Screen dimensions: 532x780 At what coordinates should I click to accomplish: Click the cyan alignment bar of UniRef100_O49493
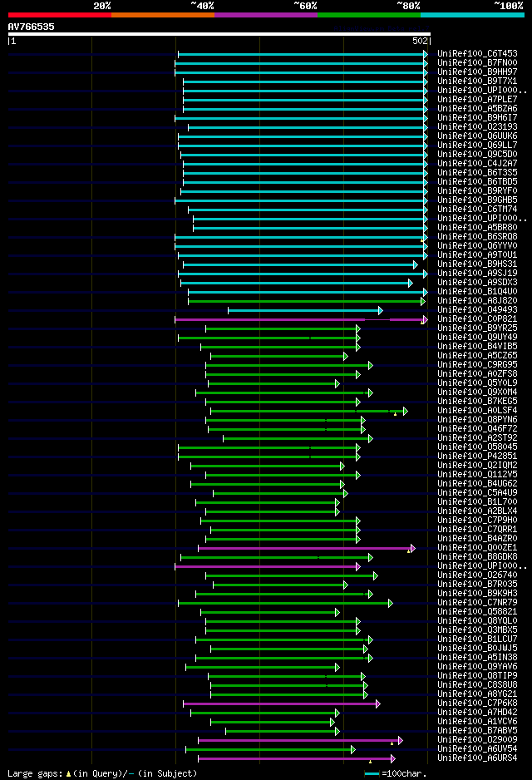(x=303, y=311)
